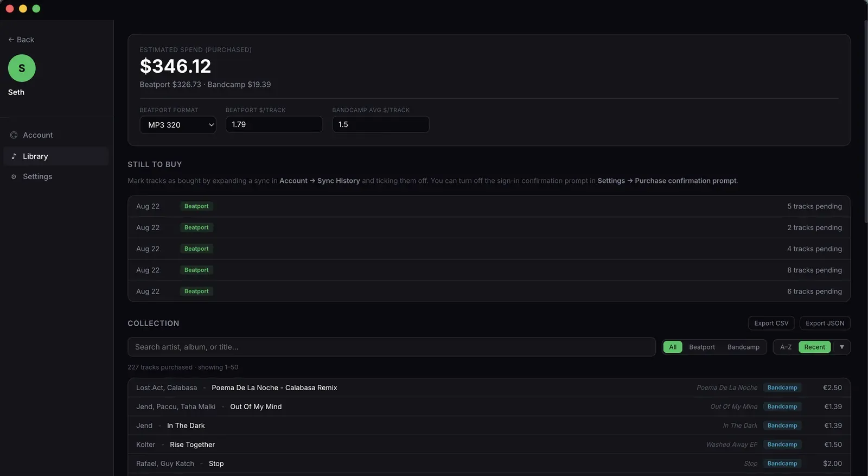Expand the Aug 22 row with 4 tracks pending
This screenshot has height=476, width=868.
489,249
